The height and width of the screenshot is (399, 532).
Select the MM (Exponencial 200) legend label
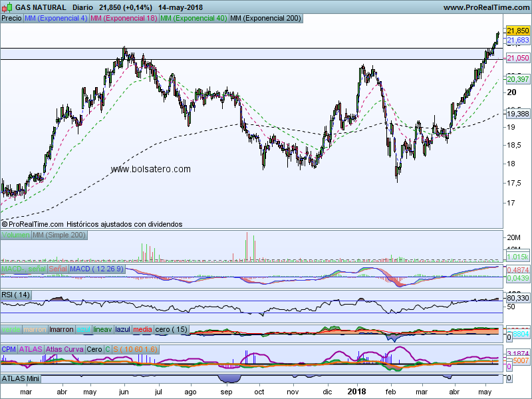point(264,19)
